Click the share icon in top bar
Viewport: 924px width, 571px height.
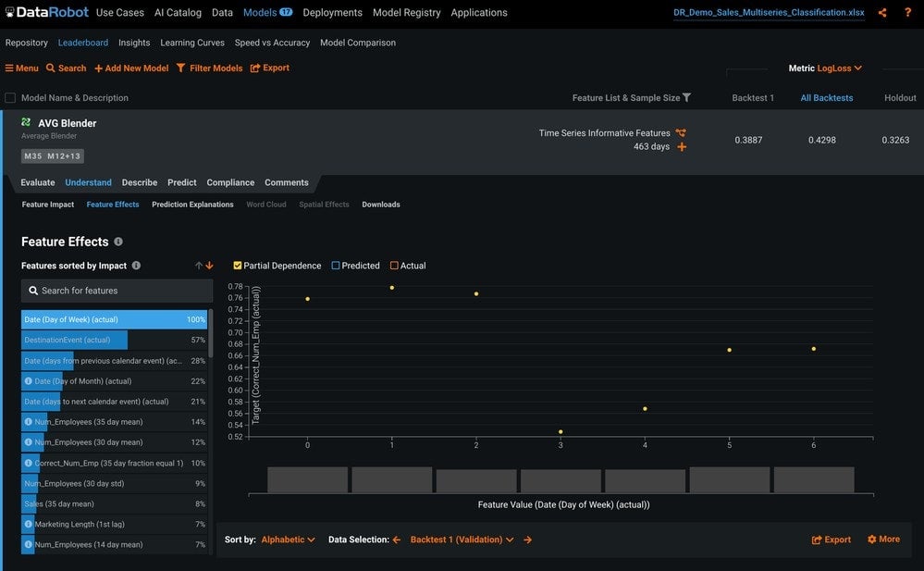(x=882, y=12)
